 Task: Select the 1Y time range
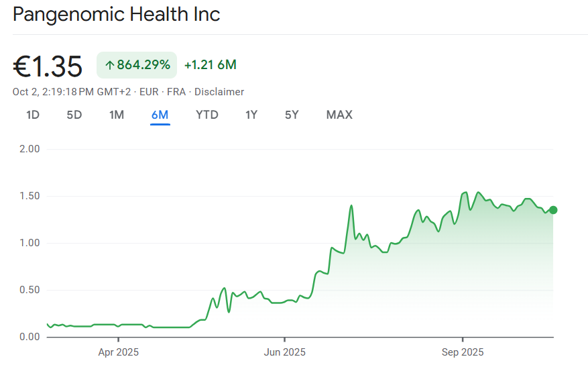coord(251,115)
